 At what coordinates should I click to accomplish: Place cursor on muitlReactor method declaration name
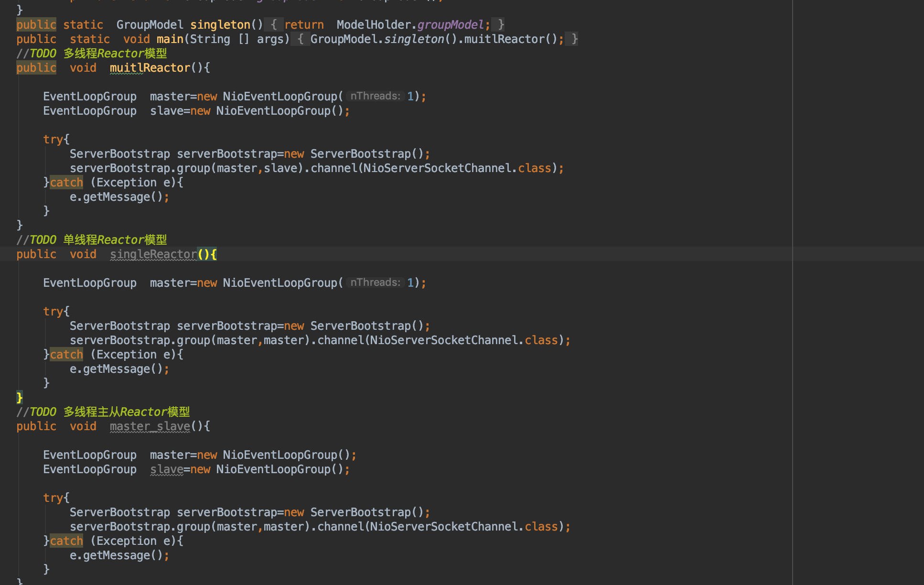pos(150,68)
